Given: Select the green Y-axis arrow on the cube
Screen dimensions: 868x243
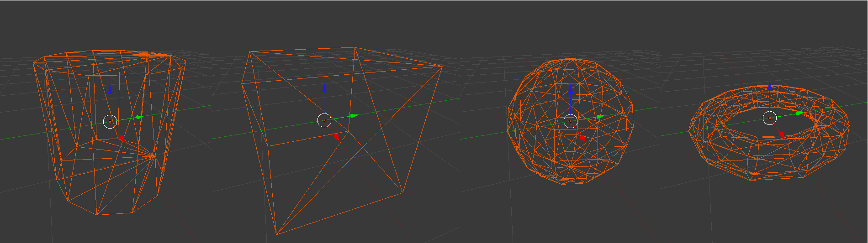Looking at the screenshot, I should (x=353, y=116).
